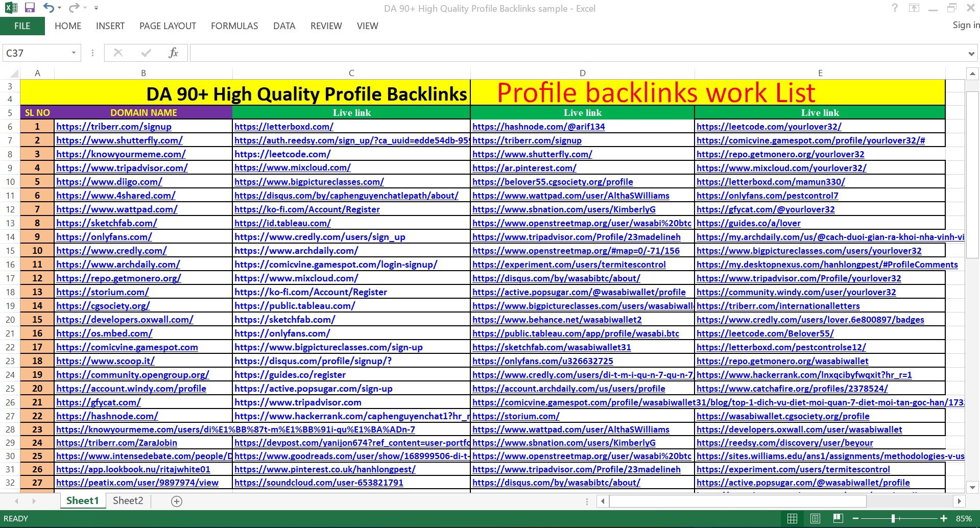Open the Undo history dropdown arrow

point(60,8)
